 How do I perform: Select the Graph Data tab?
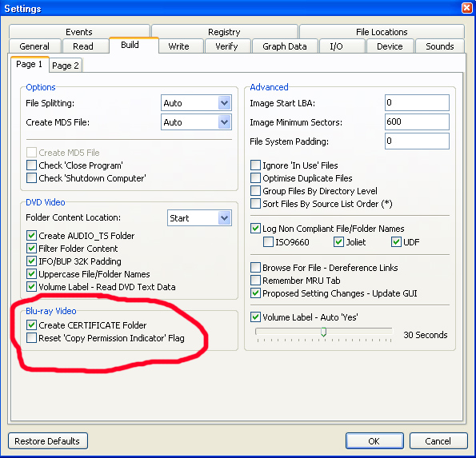pos(285,46)
